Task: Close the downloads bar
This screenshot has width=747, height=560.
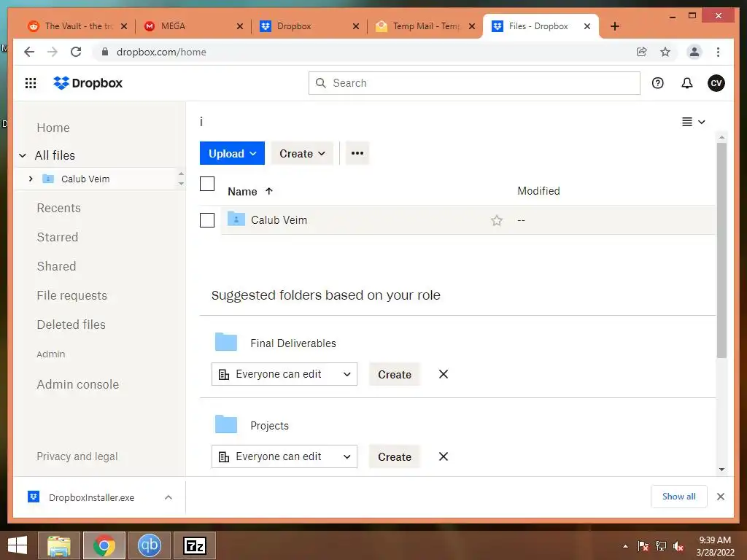Action: point(720,497)
